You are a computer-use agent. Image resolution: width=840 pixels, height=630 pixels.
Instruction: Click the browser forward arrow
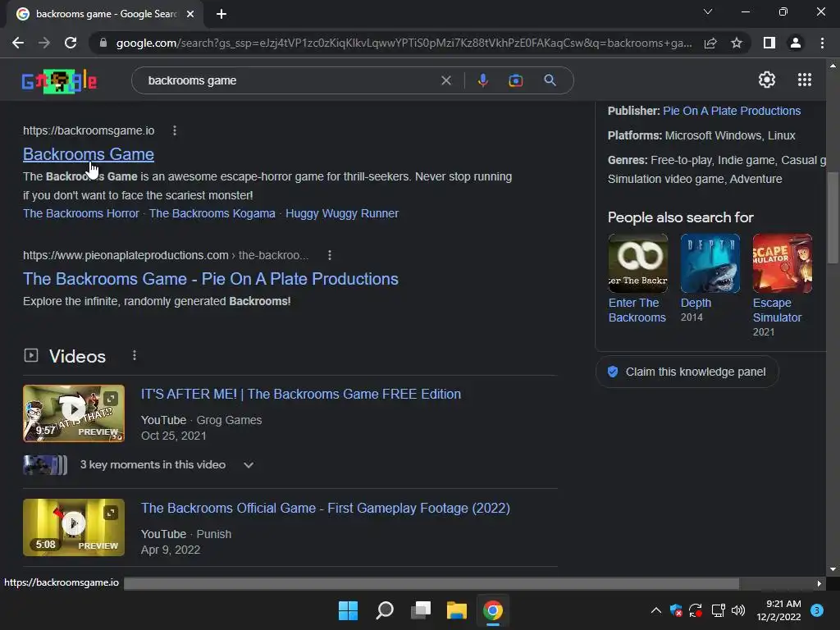[x=44, y=43]
